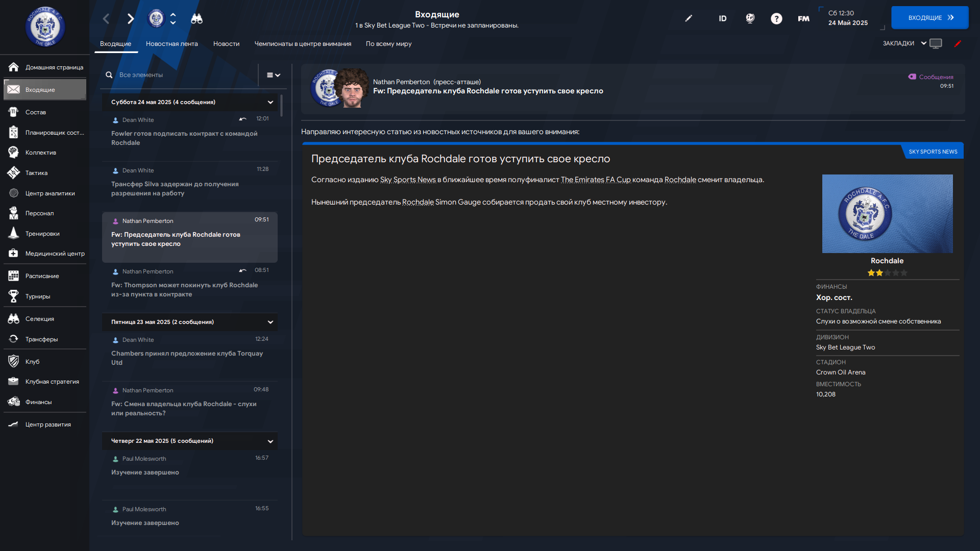Collapse the Суббота 24 мая 2025 message group
The height and width of the screenshot is (551, 980).
[x=271, y=103]
